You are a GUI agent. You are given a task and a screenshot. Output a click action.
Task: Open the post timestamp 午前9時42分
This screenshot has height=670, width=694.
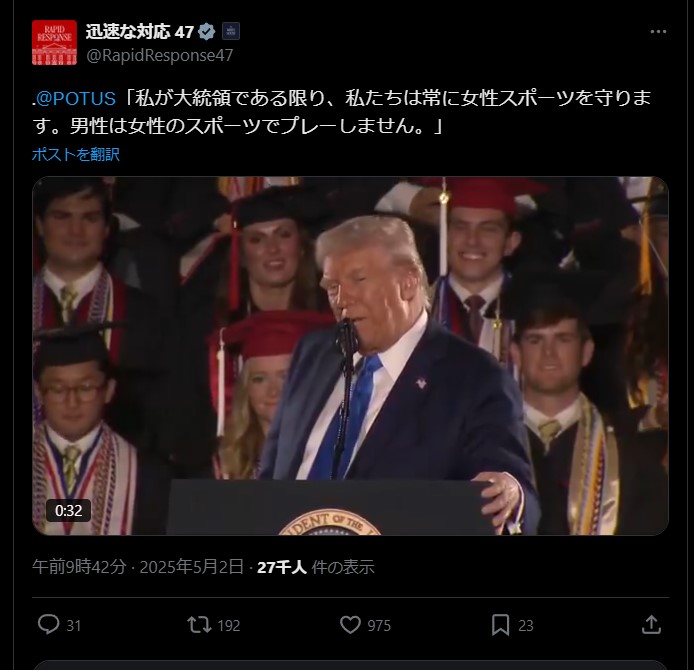[79, 567]
